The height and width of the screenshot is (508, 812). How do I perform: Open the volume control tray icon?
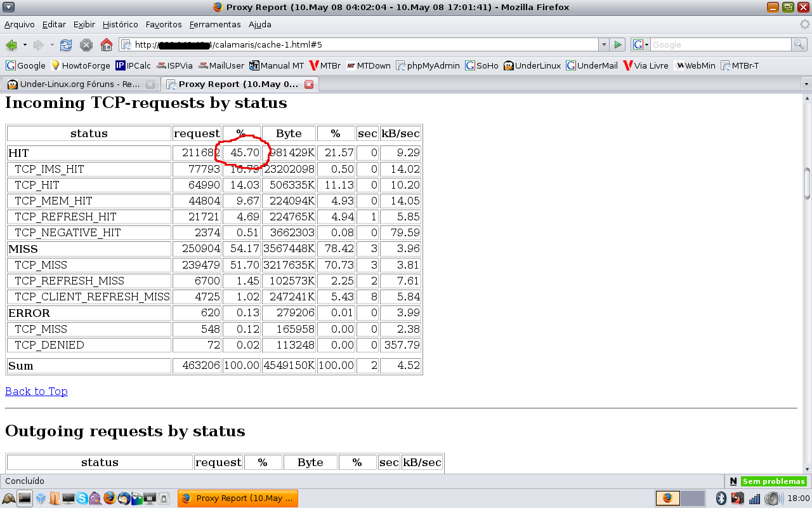click(x=773, y=498)
